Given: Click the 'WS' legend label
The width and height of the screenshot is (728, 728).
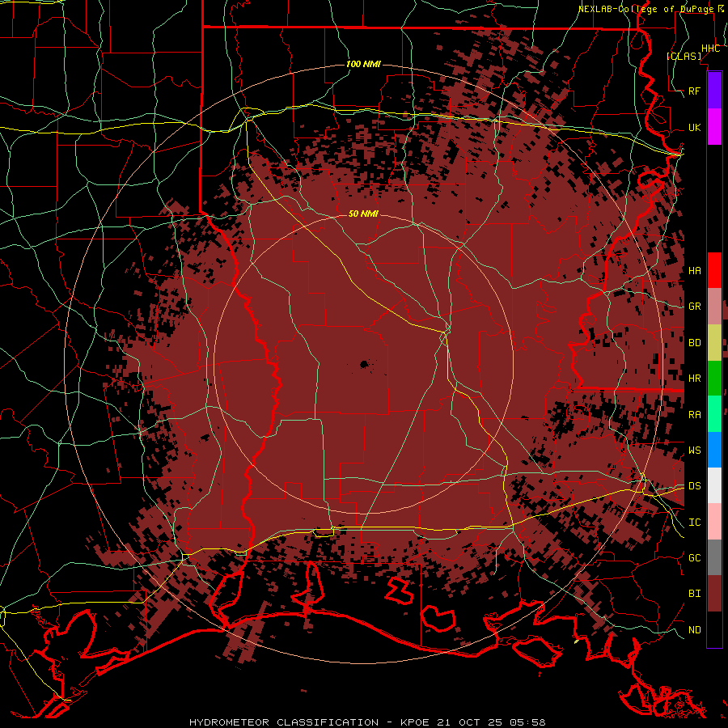Looking at the screenshot, I should click(x=695, y=451).
